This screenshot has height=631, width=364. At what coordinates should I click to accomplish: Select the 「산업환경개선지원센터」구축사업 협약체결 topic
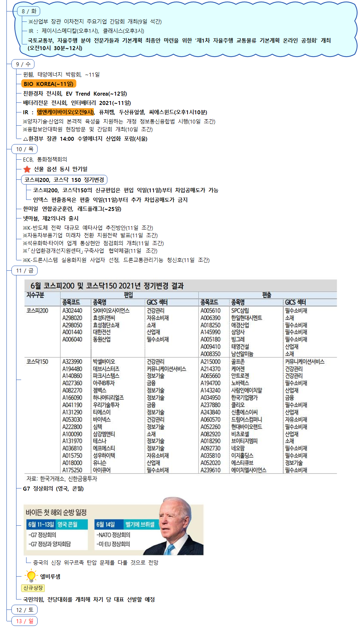click(x=90, y=251)
